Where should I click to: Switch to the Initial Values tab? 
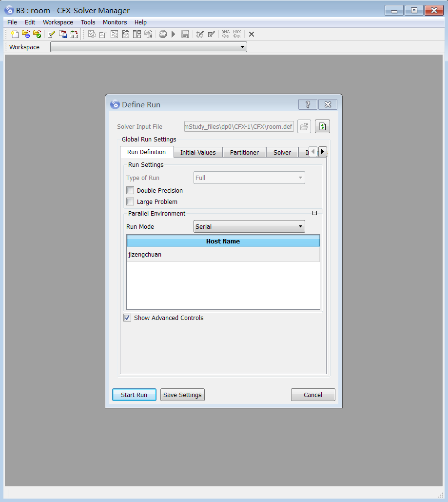coord(198,152)
